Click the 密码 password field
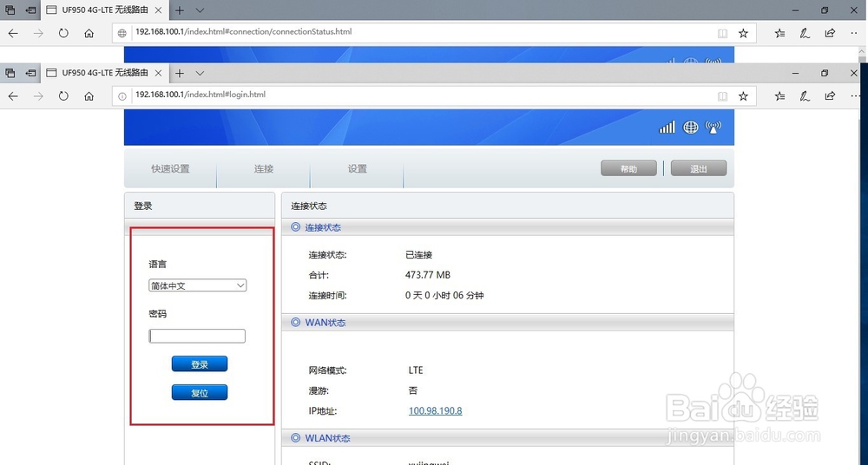The width and height of the screenshot is (868, 465). (x=197, y=336)
